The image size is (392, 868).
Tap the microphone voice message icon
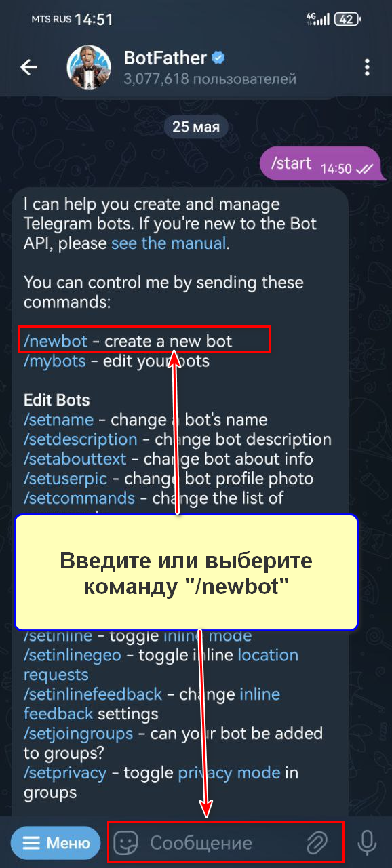tap(367, 843)
